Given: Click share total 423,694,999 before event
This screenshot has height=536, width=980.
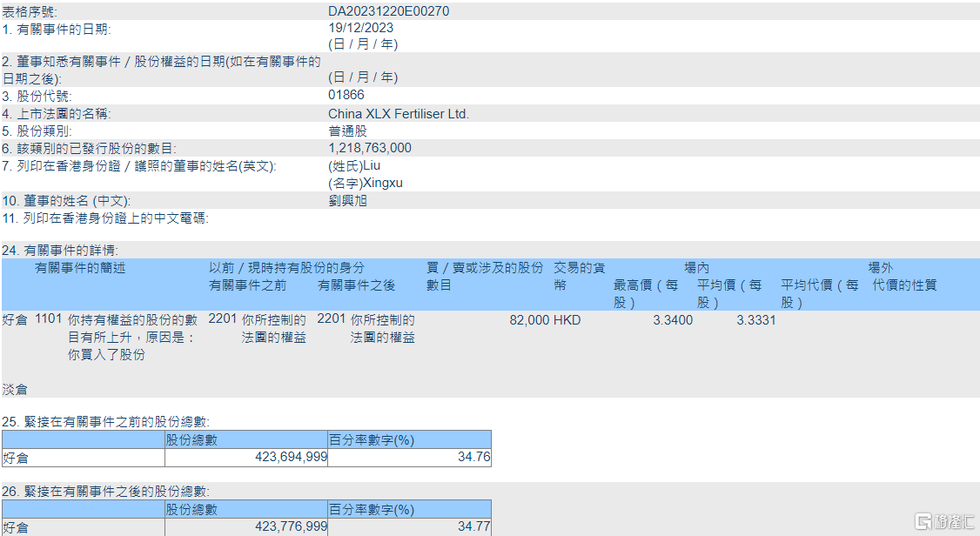Looking at the screenshot, I should (291, 457).
